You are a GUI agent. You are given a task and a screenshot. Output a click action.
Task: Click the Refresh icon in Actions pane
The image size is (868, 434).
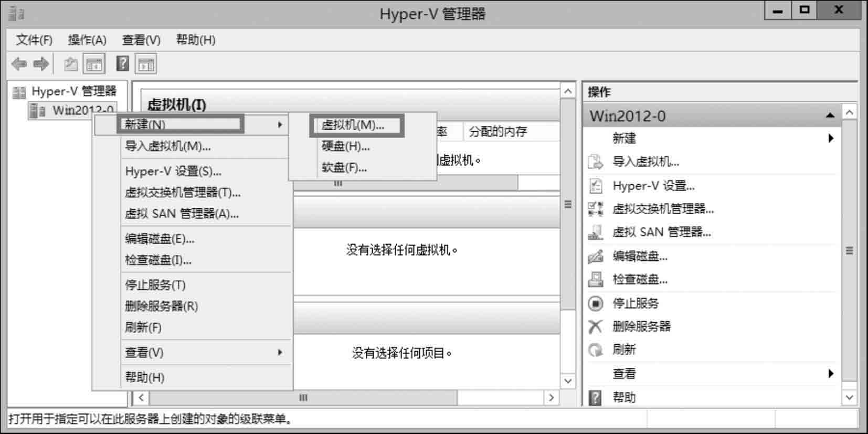(595, 350)
